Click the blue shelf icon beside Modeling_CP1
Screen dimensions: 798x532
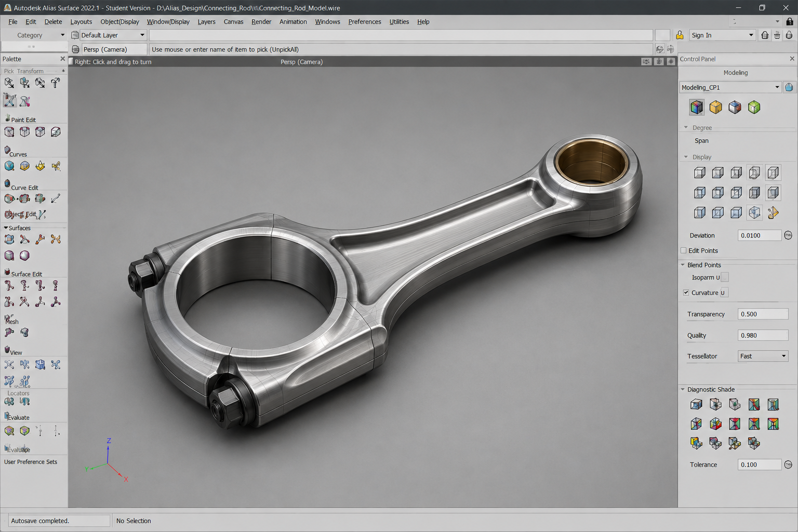click(x=789, y=87)
